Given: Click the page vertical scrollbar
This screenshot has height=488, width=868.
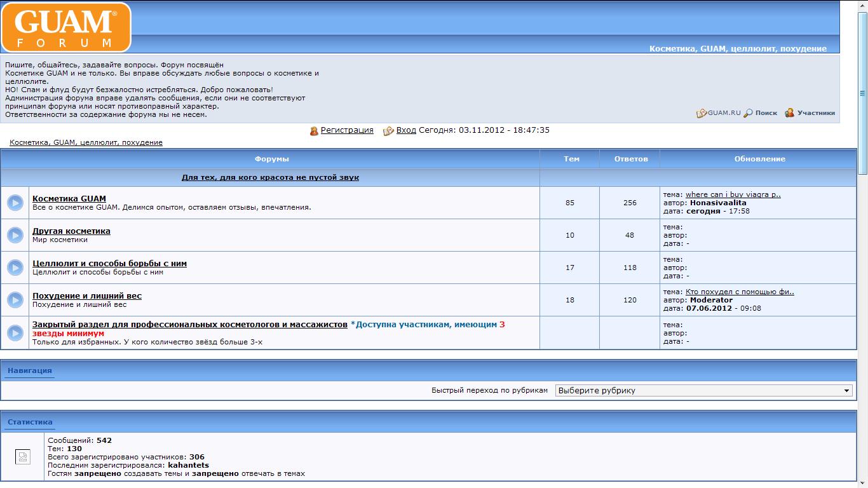Looking at the screenshot, I should [862, 93].
